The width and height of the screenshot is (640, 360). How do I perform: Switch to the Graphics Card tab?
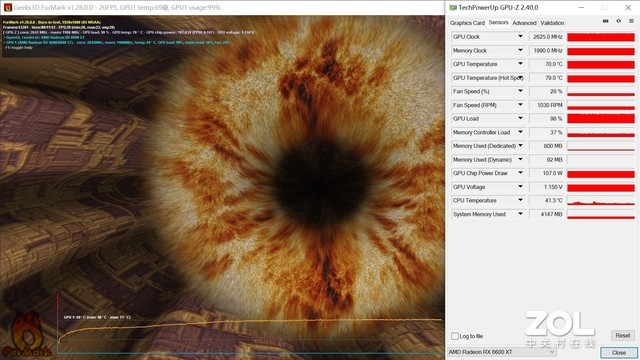click(x=467, y=23)
